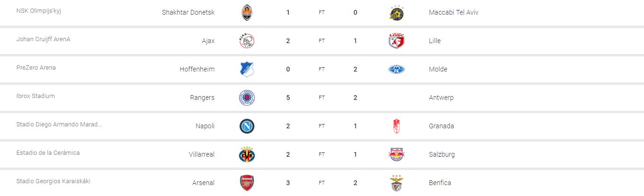Click the Rangers club badge
644x196 pixels.
coord(247,98)
